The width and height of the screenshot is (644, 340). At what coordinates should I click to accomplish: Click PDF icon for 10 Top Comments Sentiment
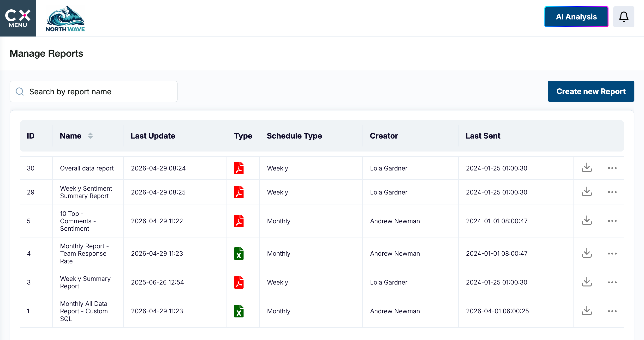click(239, 221)
